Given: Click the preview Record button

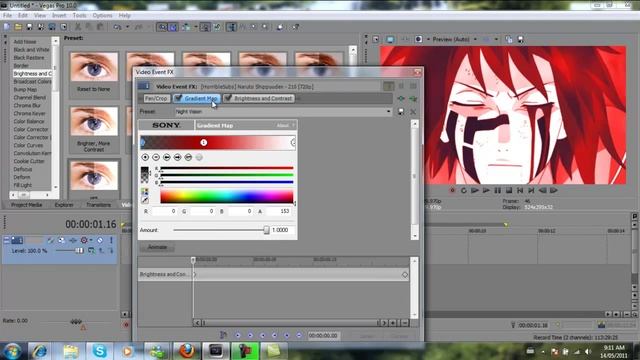Looking at the screenshot, I should click(x=452, y=190).
